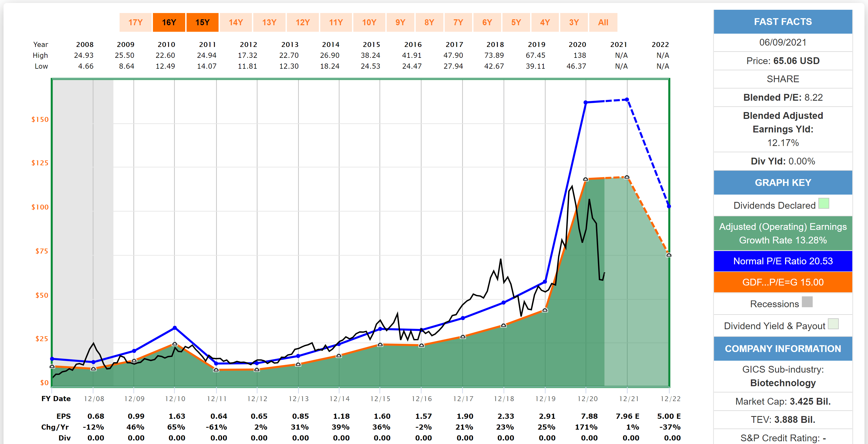Expand the COMPANY INFORMATION header

tap(783, 348)
